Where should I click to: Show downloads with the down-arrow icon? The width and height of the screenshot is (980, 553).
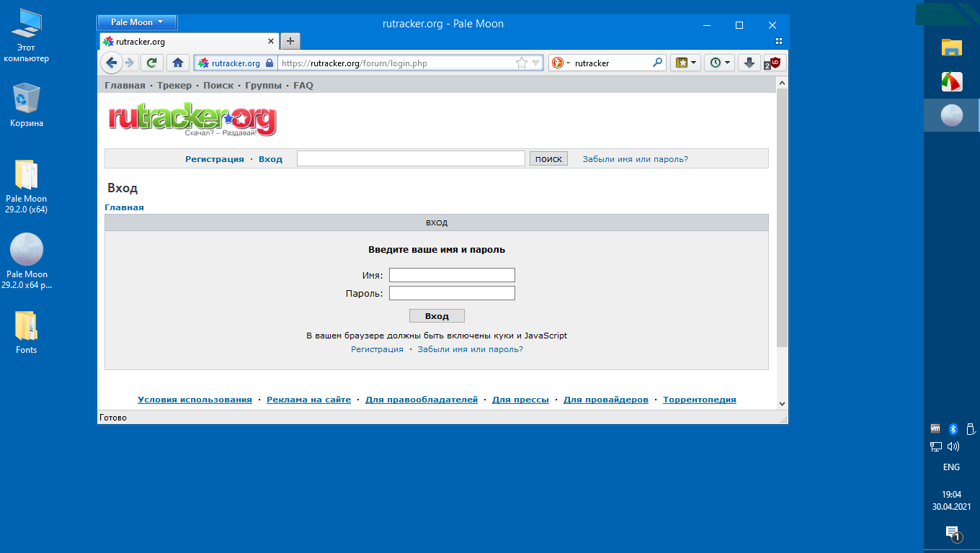(749, 63)
